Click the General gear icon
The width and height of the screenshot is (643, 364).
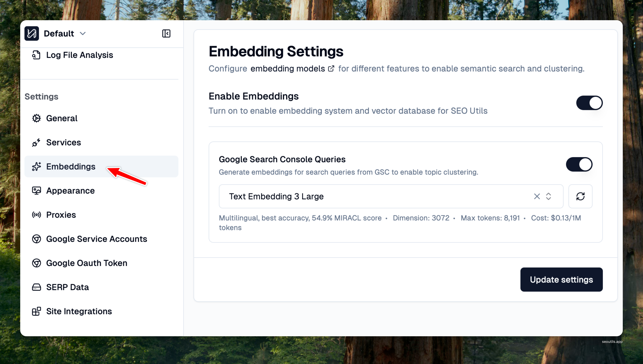pos(36,118)
